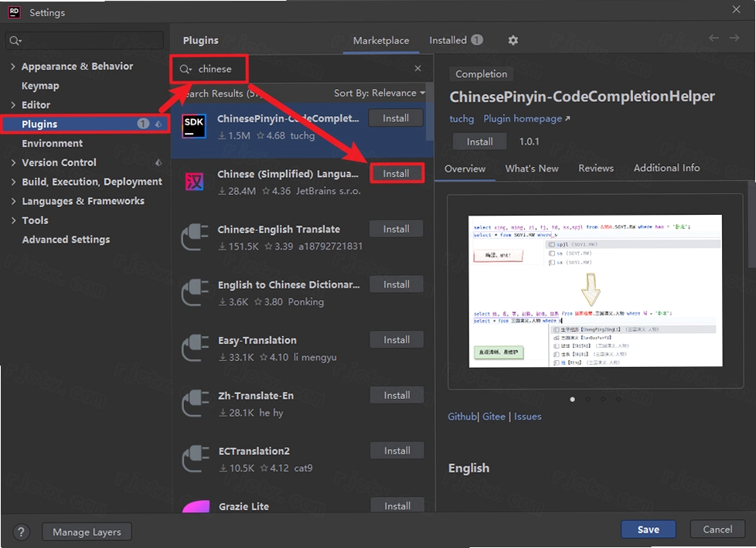Click the Cancel button
Screen dimensions: 756x548
(x=717, y=529)
